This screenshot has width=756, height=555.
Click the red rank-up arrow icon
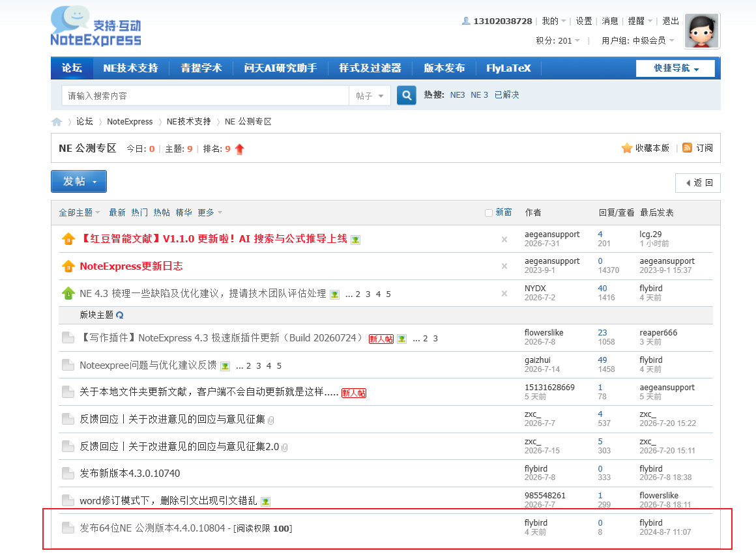[240, 149]
